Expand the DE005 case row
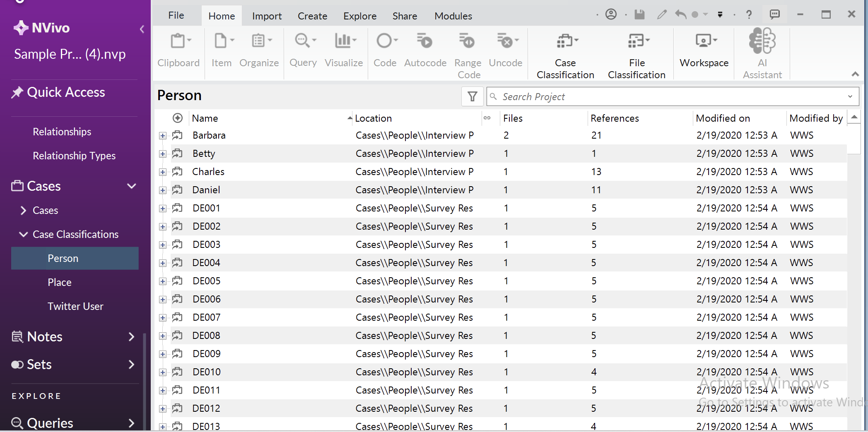868x432 pixels. (163, 281)
